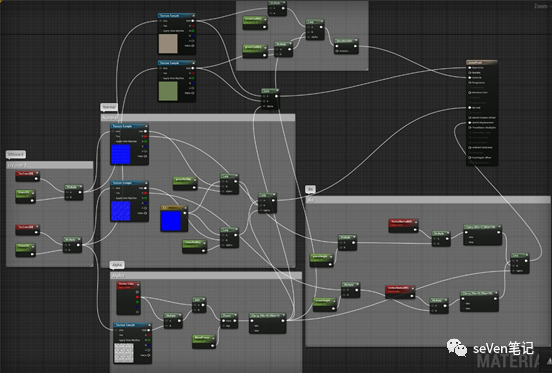Click the RGB output pin of beige Texture Sample
Screen dimensions: 552x373
193,21
